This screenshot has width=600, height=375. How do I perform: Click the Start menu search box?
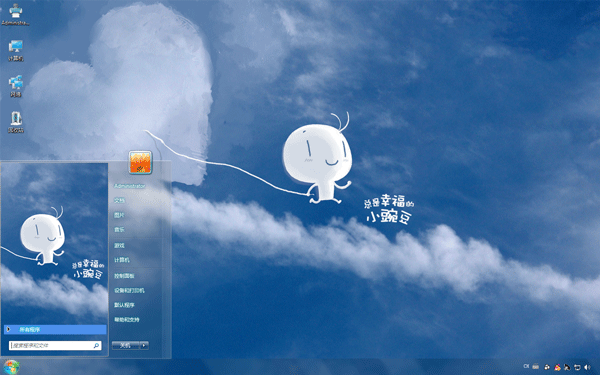(55, 346)
